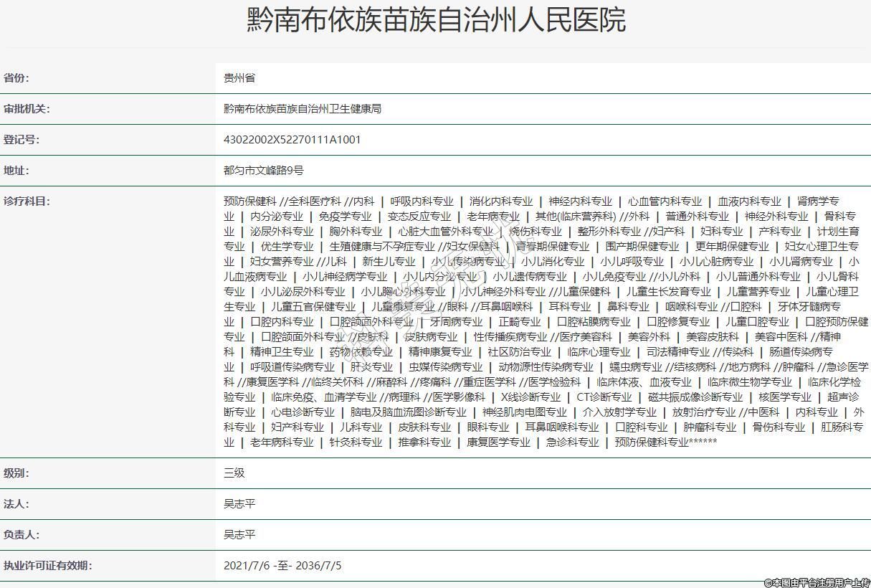Viewport: 871px width, 588px height.
Task: Click the hospital level value 三级
Action: pos(234,473)
